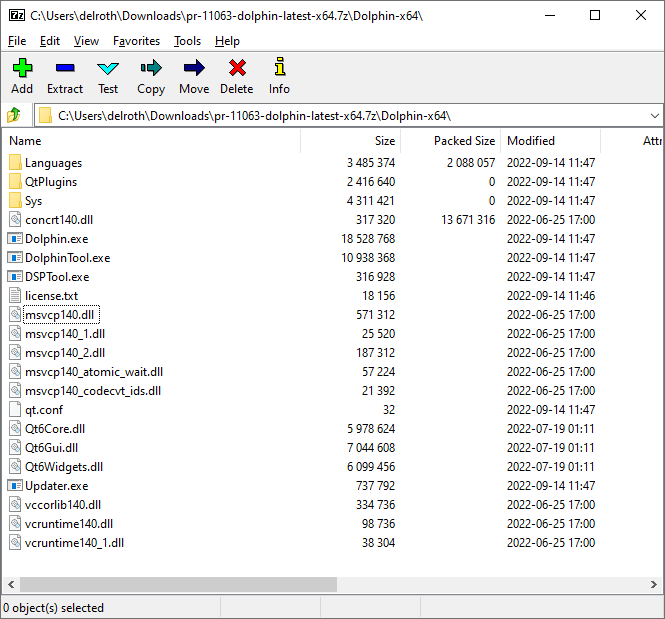Expand the address bar path dropdown

(654, 116)
